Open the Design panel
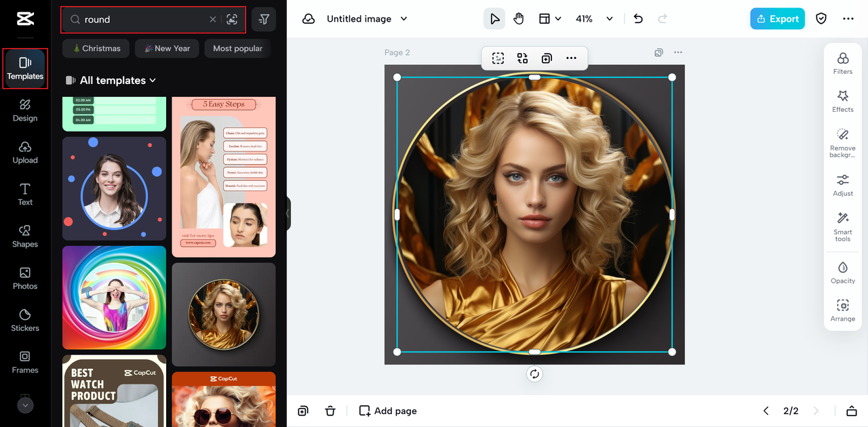 click(25, 110)
